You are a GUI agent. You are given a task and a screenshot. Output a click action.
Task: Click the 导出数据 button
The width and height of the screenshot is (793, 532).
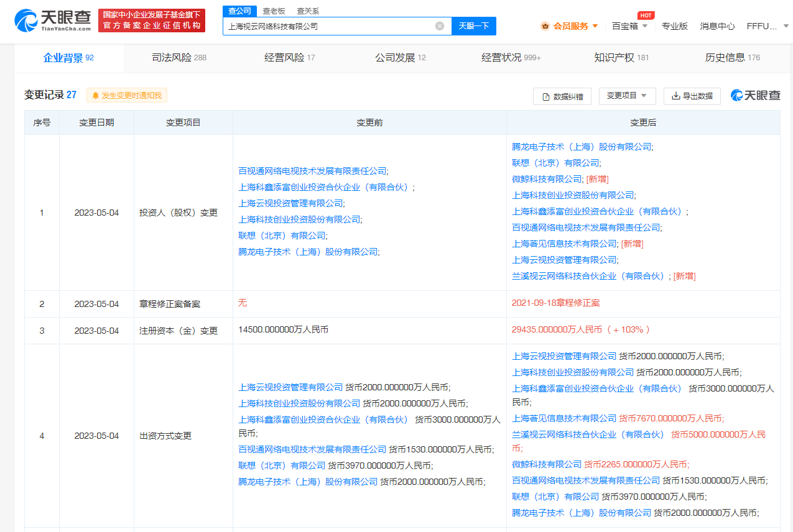[x=692, y=96]
